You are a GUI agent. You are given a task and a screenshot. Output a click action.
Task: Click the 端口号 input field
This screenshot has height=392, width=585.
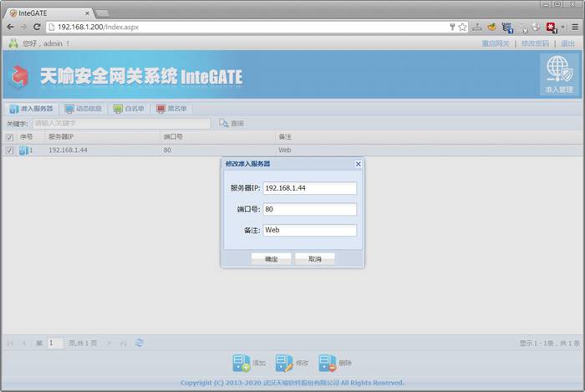[310, 209]
